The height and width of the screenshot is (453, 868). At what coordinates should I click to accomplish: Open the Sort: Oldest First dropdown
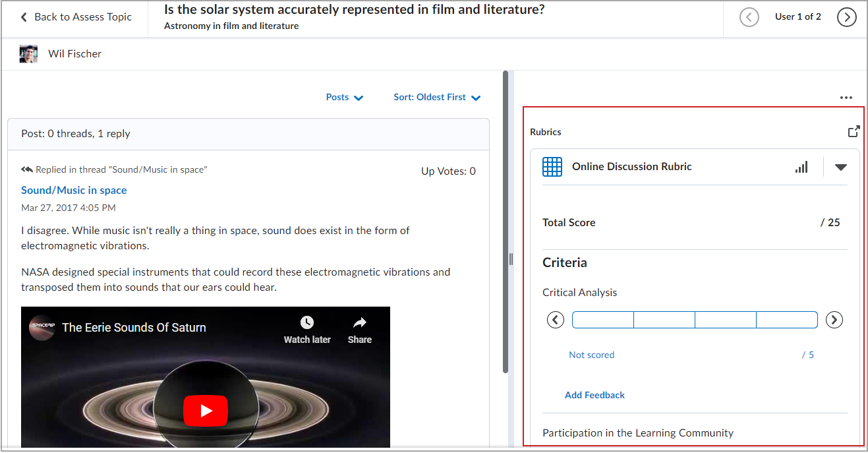[436, 97]
